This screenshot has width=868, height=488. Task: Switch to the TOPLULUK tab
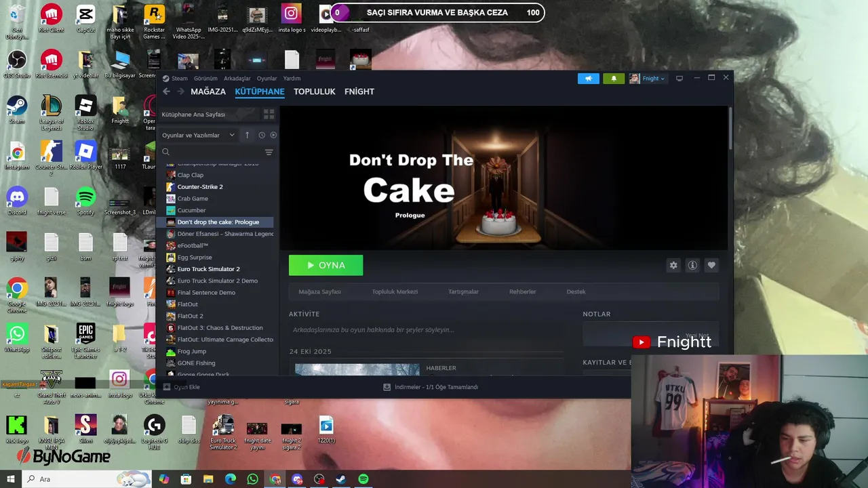pos(315,91)
